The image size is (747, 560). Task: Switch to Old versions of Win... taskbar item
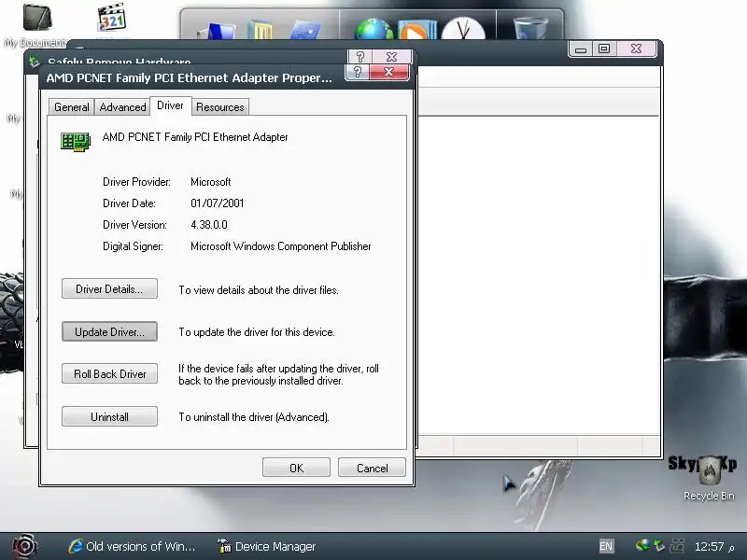(132, 546)
